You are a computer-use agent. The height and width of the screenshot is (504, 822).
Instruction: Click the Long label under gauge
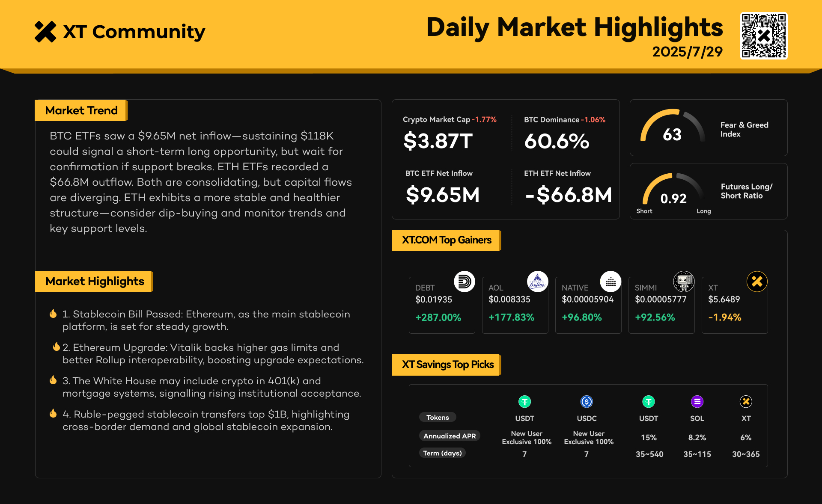(x=703, y=211)
